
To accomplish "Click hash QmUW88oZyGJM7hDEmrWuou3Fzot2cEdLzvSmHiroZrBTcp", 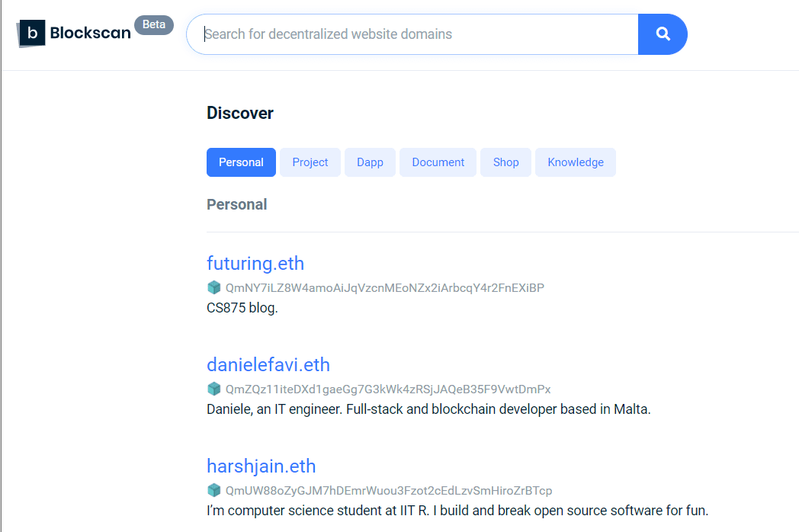I will coord(389,491).
